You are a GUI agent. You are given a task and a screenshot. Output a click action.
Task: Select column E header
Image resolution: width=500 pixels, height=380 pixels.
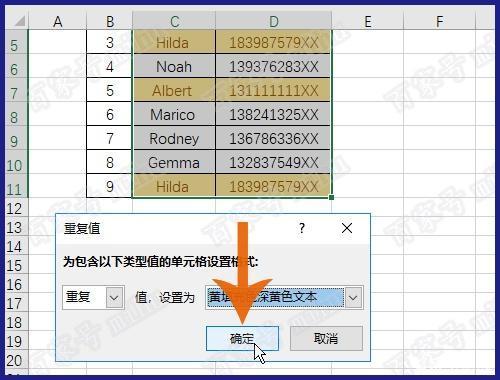point(368,22)
